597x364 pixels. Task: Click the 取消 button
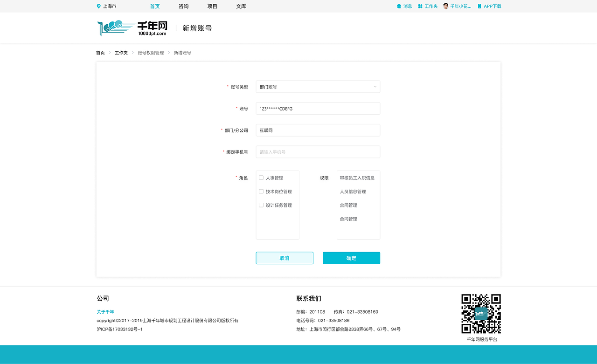285,258
